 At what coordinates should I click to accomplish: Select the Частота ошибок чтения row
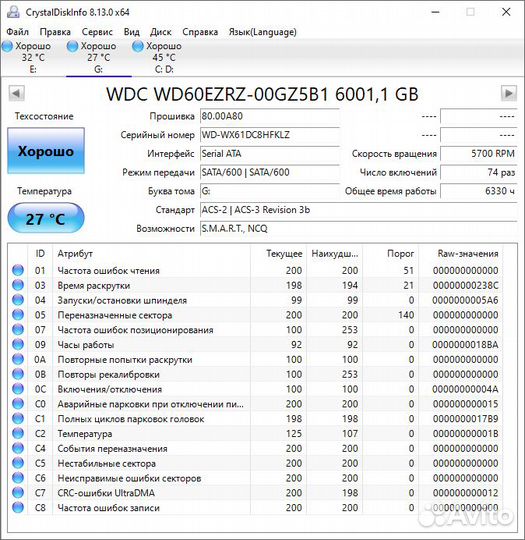(x=255, y=270)
